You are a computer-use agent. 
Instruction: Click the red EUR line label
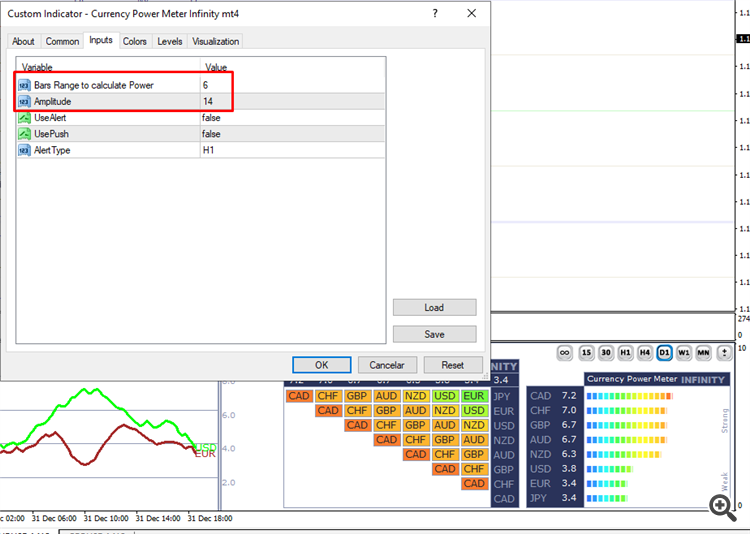click(x=205, y=454)
